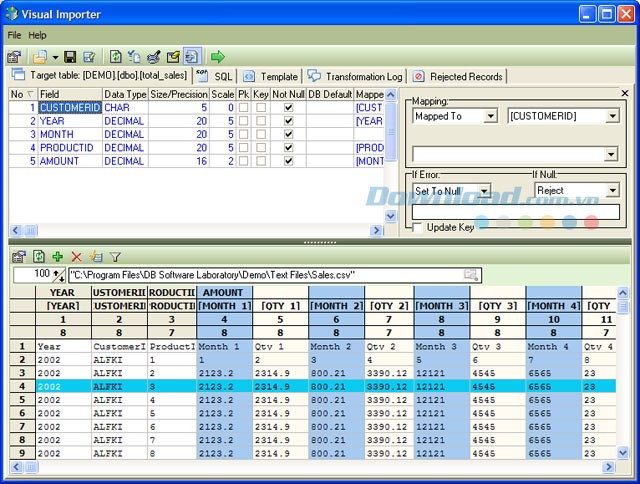Open the Mapped To dropdown
Screen dimensions: 640x484
tap(490, 116)
